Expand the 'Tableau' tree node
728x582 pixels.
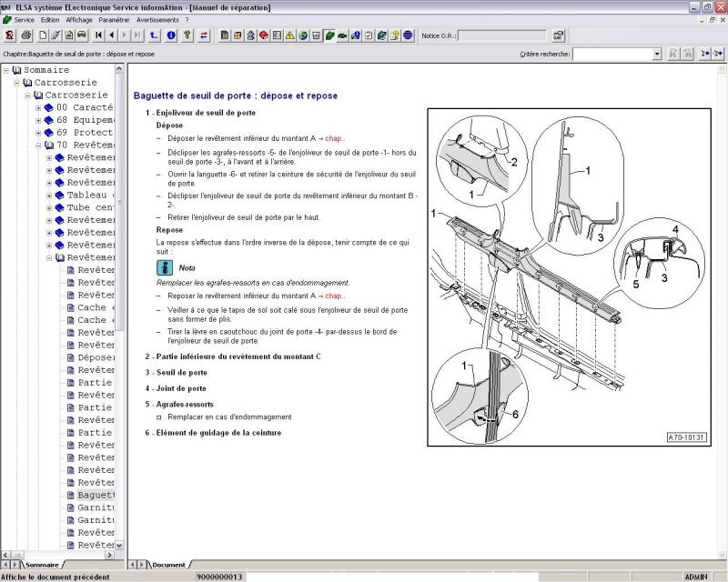point(49,196)
